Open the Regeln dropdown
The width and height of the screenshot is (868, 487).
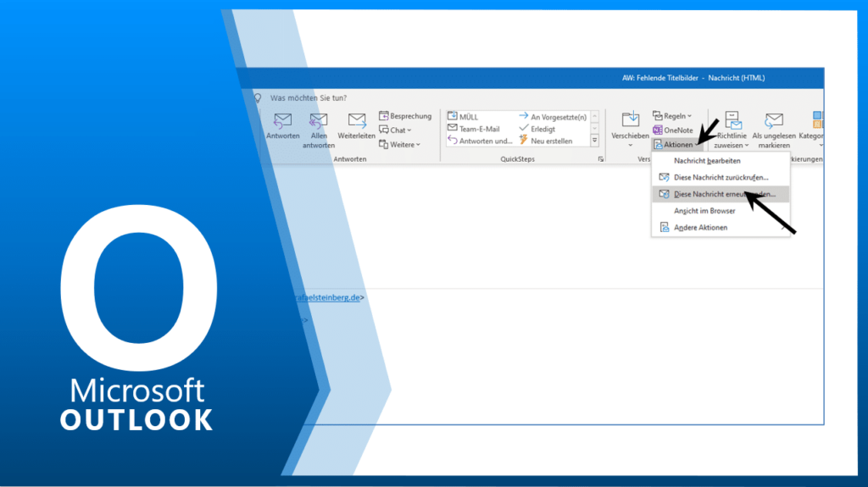(x=672, y=116)
